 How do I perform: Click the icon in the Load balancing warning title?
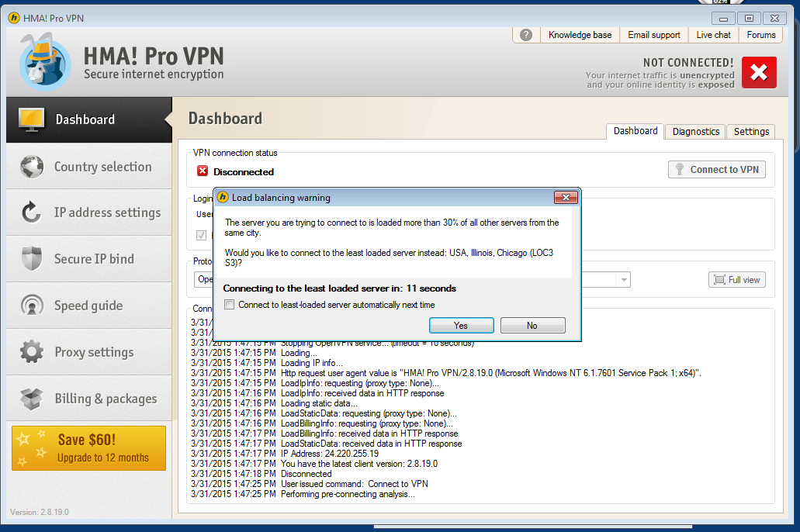223,197
